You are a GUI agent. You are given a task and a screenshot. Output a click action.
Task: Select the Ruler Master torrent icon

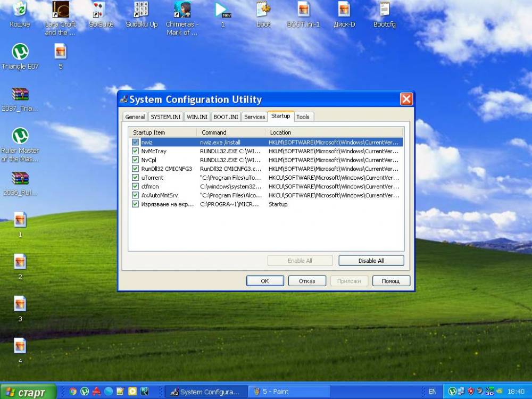(x=20, y=136)
